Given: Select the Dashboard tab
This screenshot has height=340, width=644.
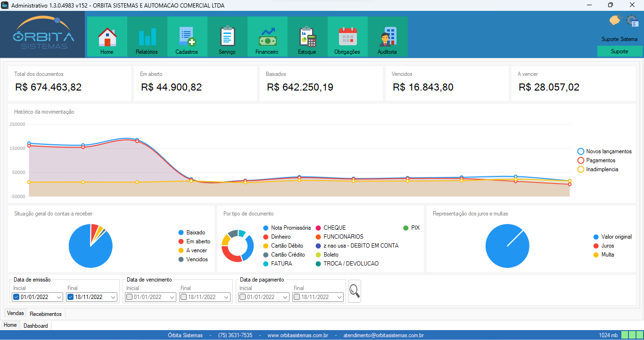Looking at the screenshot, I should 36,325.
